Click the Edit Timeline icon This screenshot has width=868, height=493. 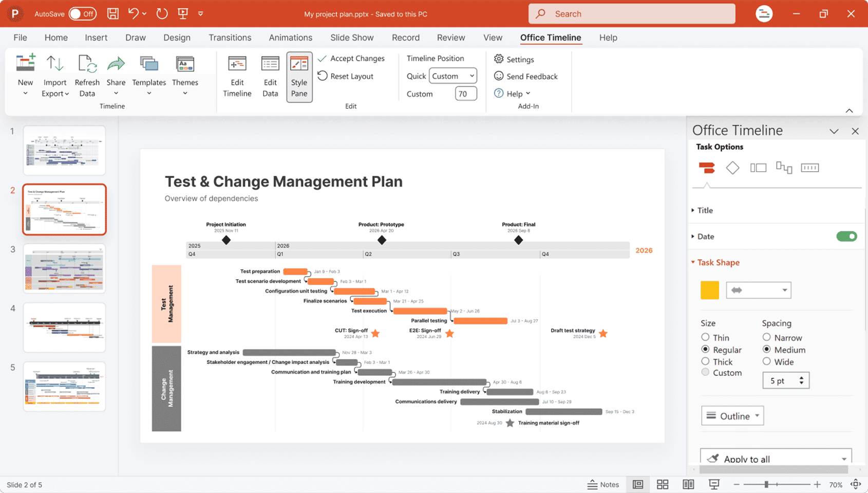tap(237, 63)
